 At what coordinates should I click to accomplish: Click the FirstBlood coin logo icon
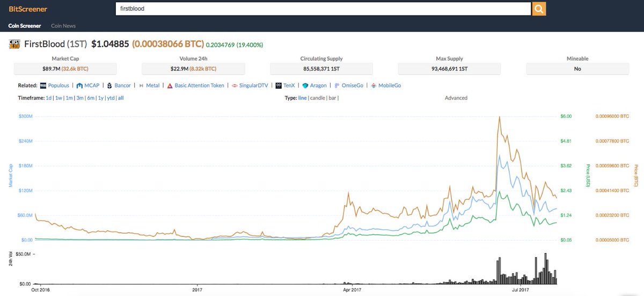[15, 44]
